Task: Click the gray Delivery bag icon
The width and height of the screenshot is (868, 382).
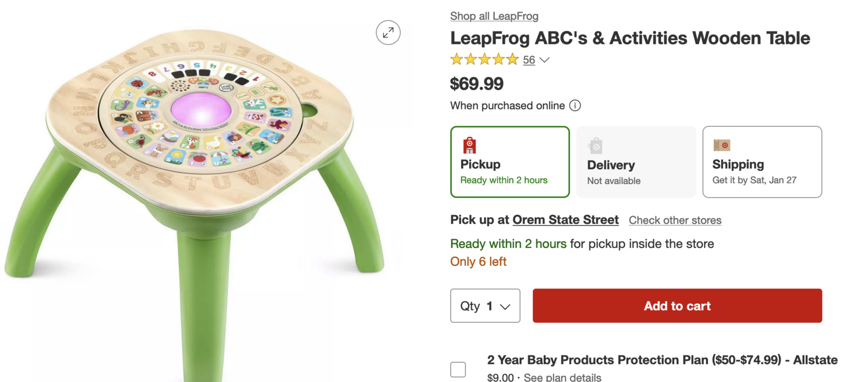Action: [x=596, y=145]
